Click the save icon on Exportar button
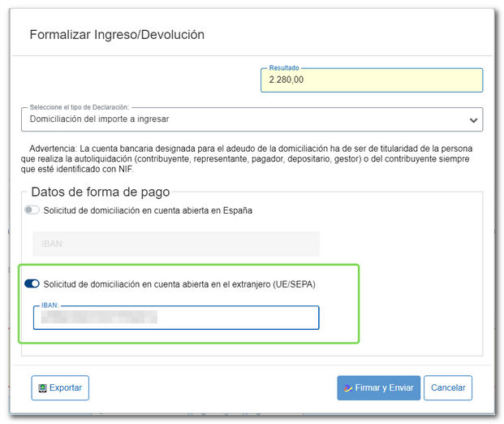The image size is (504, 424). coord(42,388)
